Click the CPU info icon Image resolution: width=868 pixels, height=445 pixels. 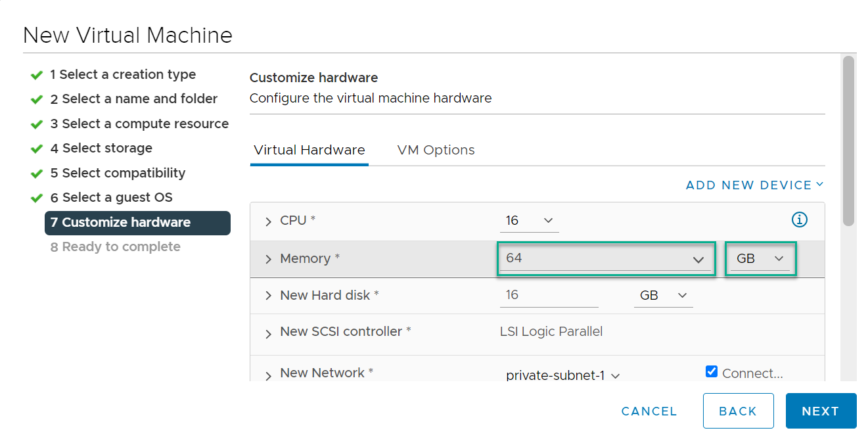tap(799, 220)
